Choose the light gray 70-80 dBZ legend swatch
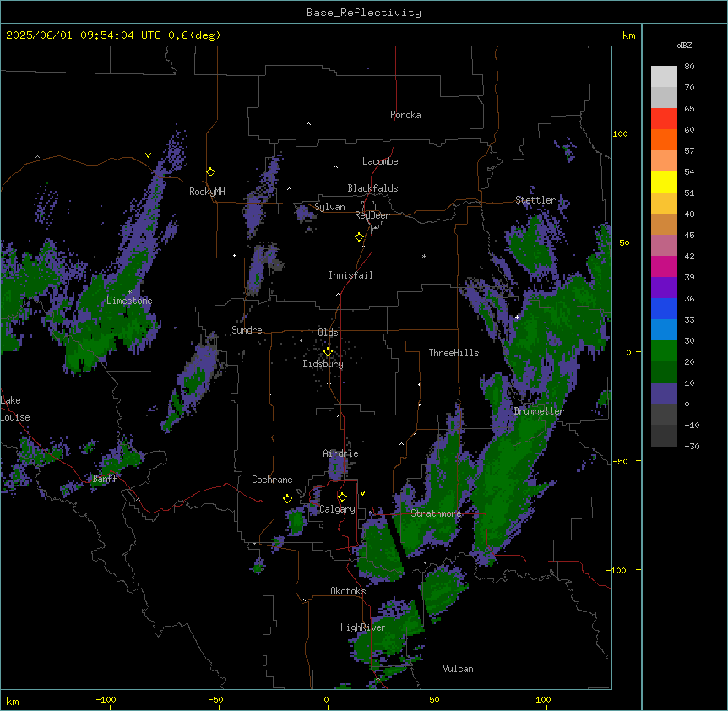This screenshot has height=711, width=728. [x=664, y=77]
